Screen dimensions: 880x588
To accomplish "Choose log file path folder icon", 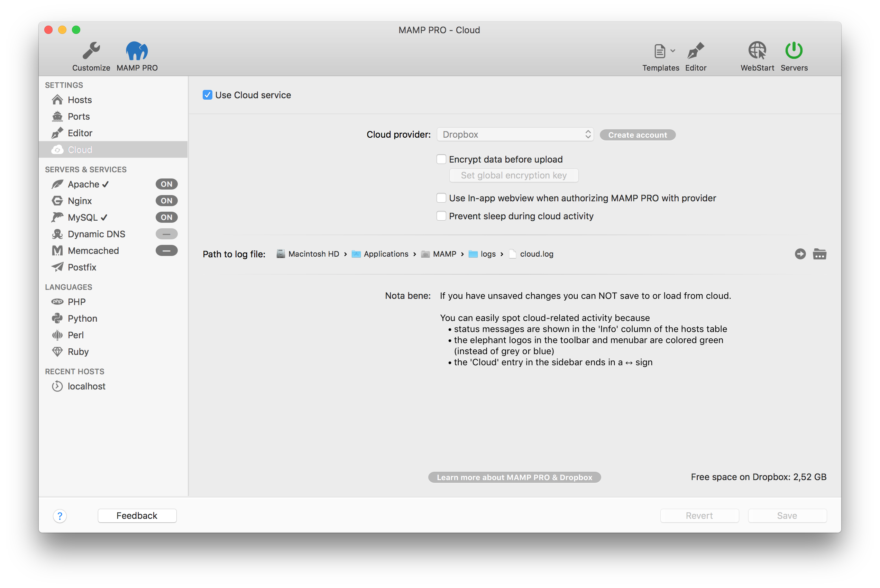I will point(819,254).
